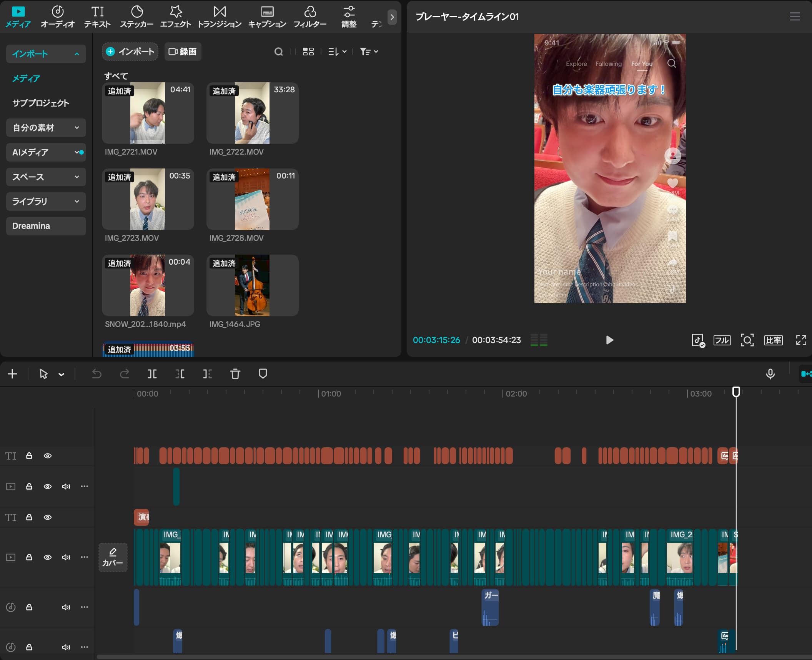
Task: Mute the bottom audio track speaker
Action: click(x=66, y=647)
